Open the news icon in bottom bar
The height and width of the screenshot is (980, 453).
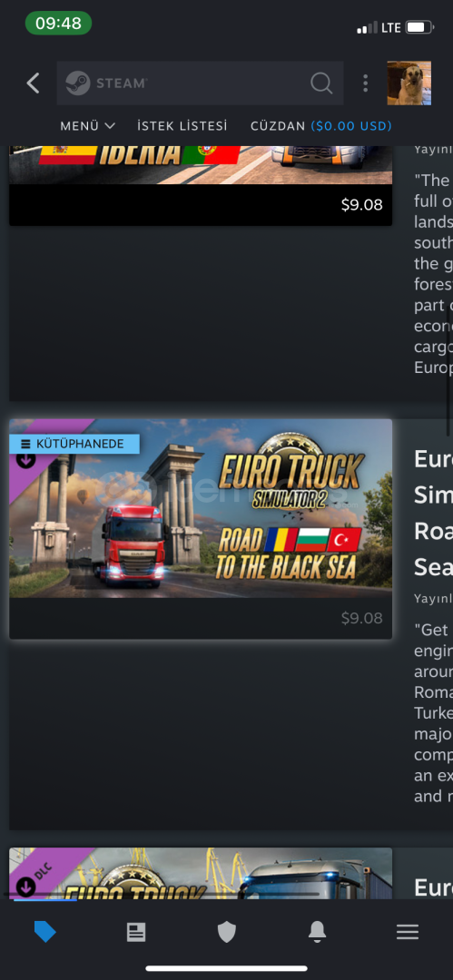tap(136, 932)
